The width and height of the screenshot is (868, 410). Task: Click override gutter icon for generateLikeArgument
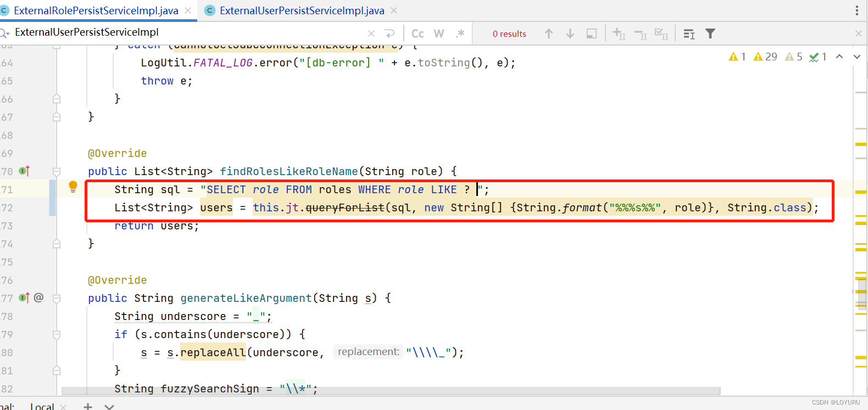point(24,298)
